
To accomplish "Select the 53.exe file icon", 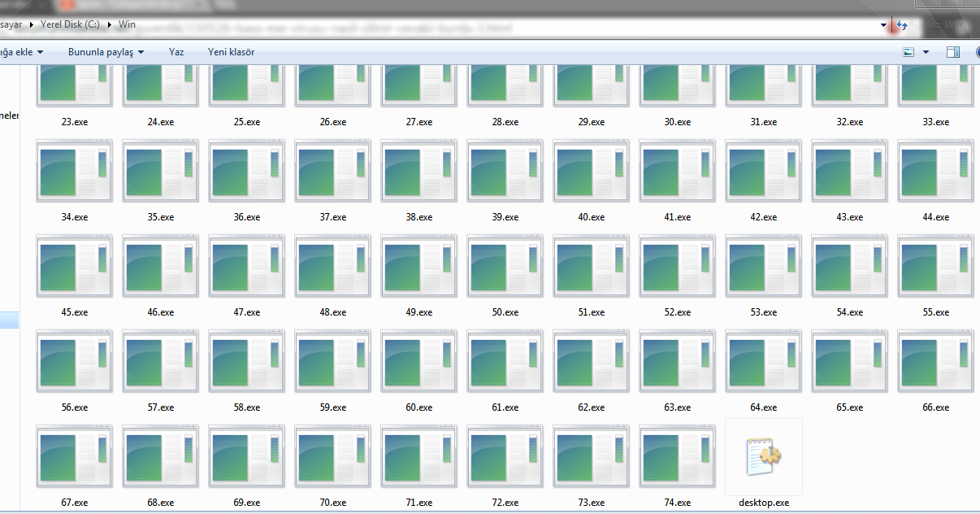I will [764, 266].
